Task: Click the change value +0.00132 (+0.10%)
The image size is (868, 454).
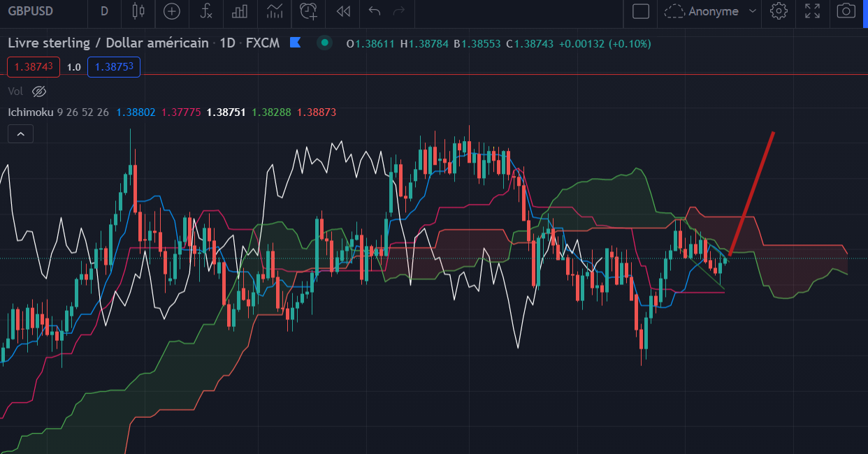Action: (604, 43)
